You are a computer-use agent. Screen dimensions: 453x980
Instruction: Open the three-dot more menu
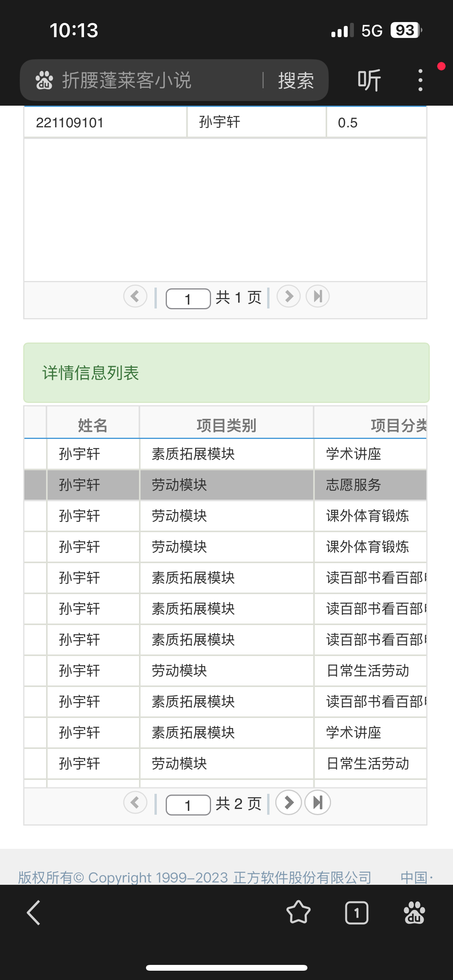pos(420,81)
